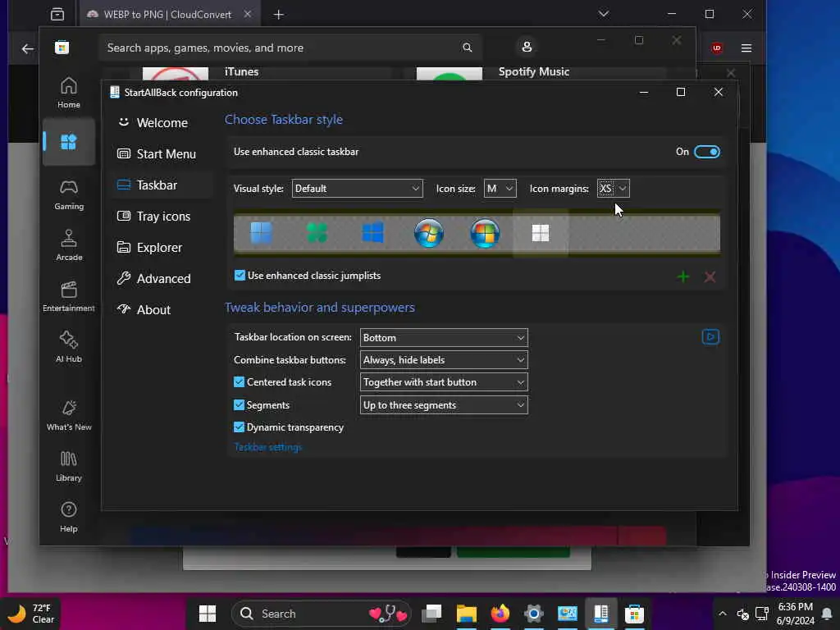840x630 pixels.
Task: Expand browser tab list chevron
Action: point(604,14)
